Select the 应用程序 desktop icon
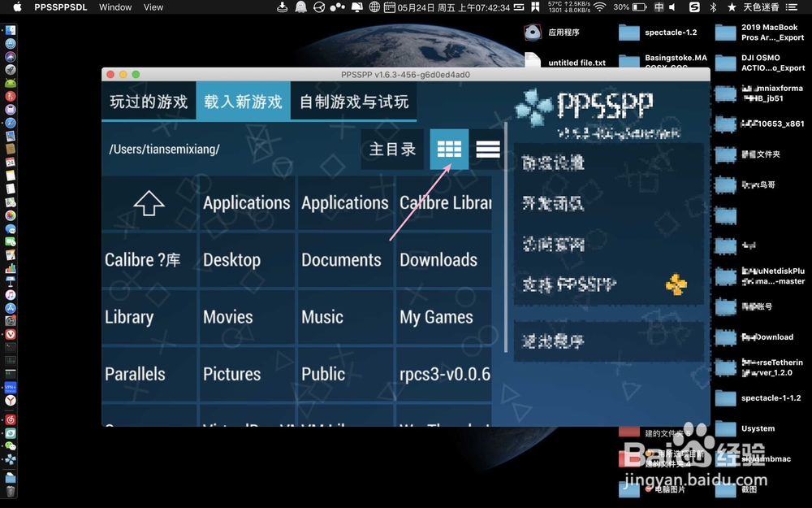This screenshot has height=508, width=812. point(551,33)
